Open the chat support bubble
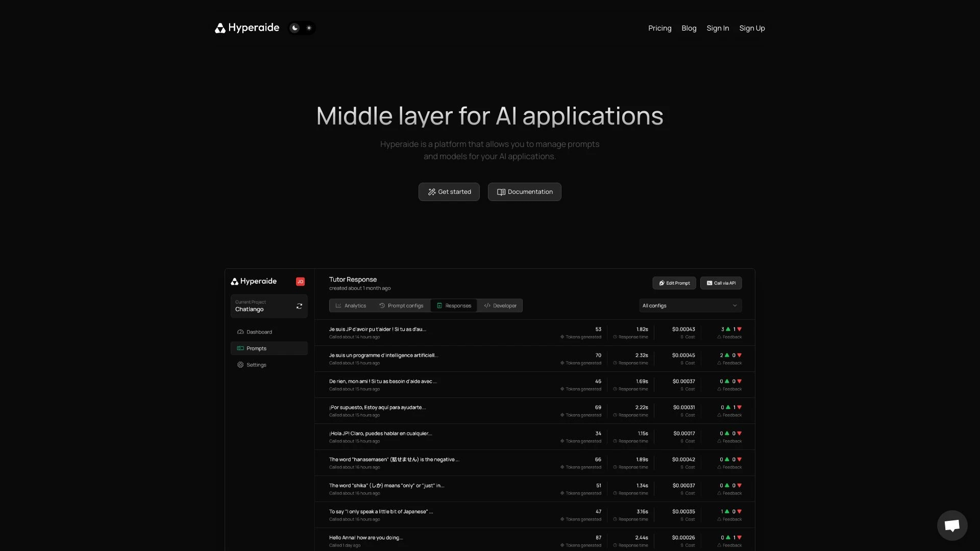The image size is (980, 551). (951, 525)
